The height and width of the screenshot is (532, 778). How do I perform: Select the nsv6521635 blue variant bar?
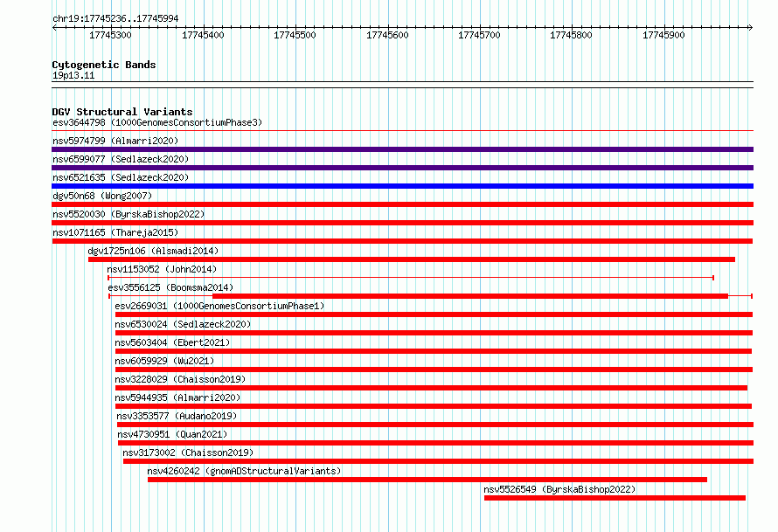pos(402,186)
